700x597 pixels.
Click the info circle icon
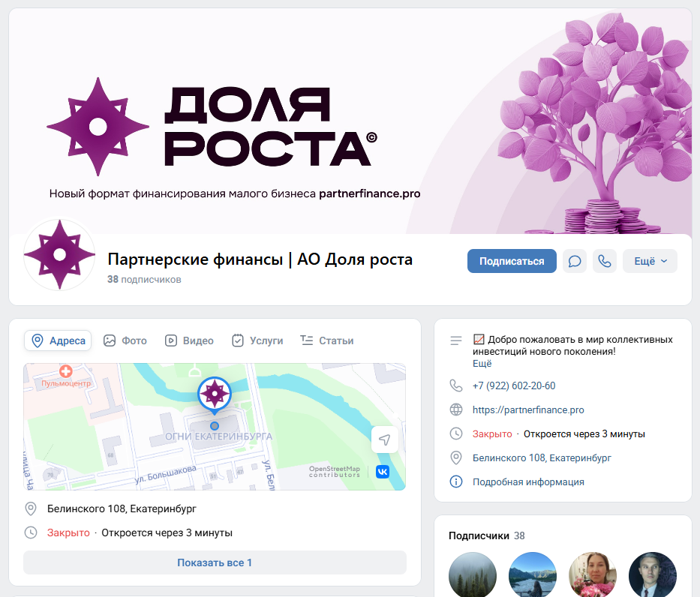[456, 482]
